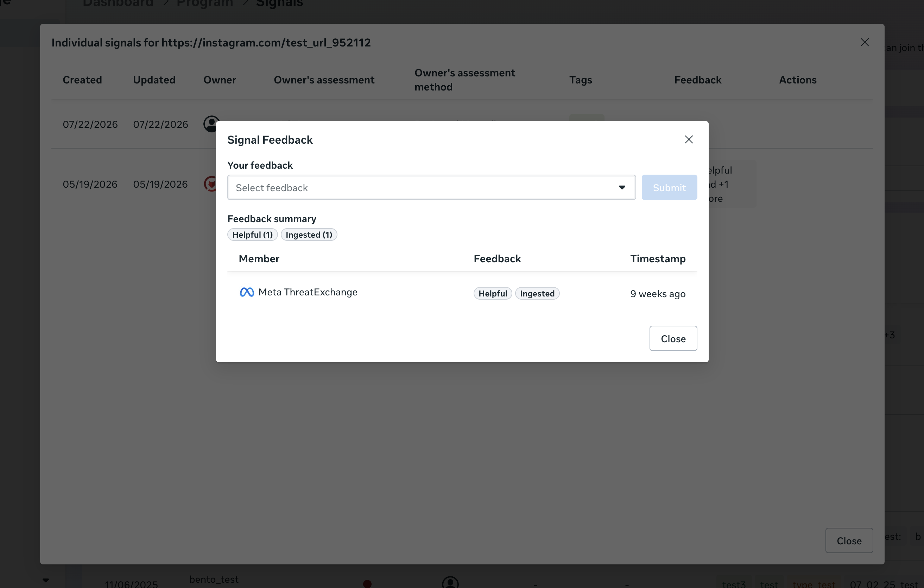Click the Signal Feedback dialog title
Image resolution: width=924 pixels, height=588 pixels.
pos(270,140)
